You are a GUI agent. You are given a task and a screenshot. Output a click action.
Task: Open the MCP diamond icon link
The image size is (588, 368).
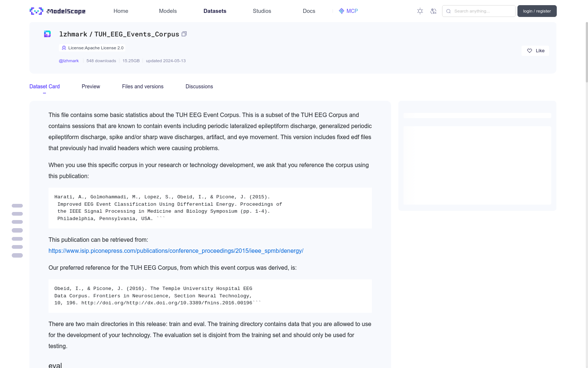341,11
